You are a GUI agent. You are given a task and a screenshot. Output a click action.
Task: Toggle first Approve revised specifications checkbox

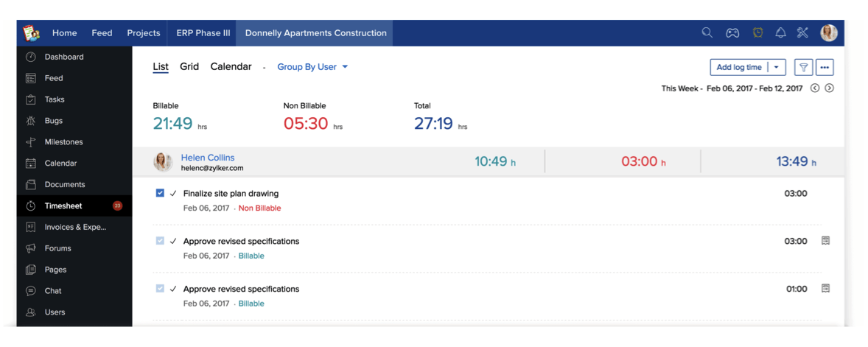pos(160,241)
